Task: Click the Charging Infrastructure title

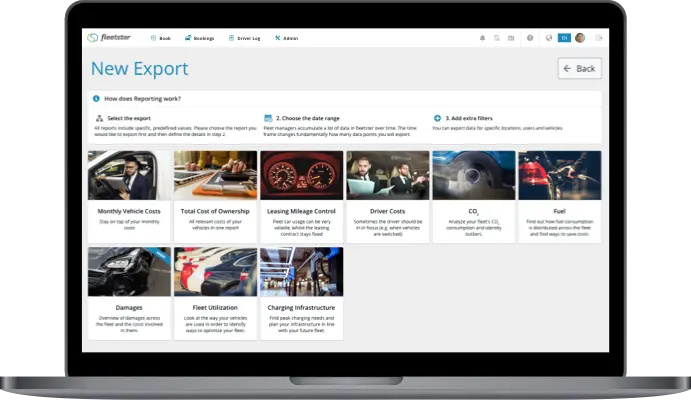Action: 301,307
